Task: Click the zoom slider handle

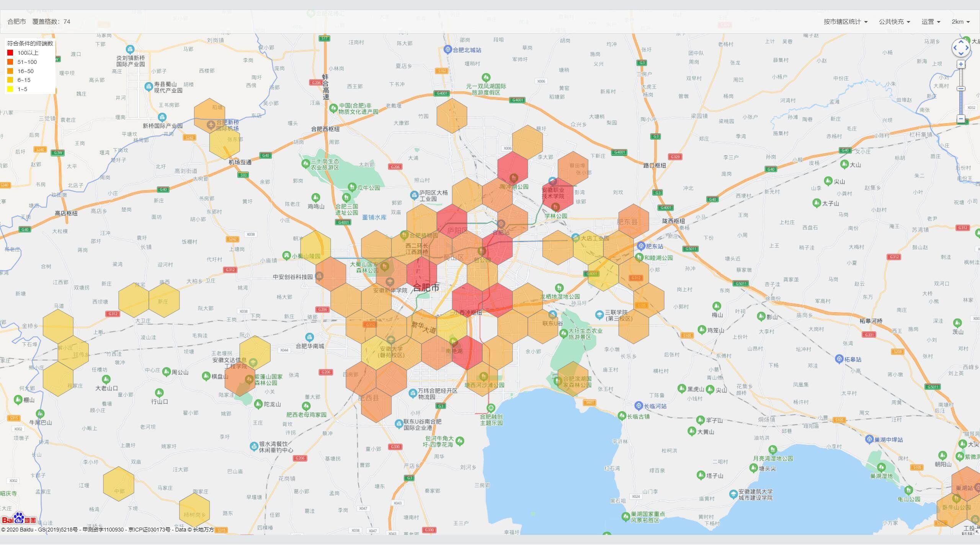Action: coord(961,89)
